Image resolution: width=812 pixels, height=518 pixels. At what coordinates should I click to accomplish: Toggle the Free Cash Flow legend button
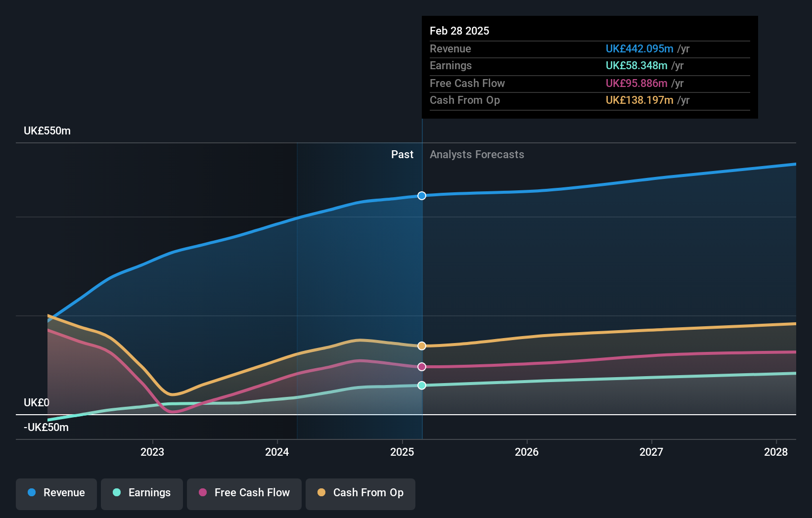(x=244, y=494)
